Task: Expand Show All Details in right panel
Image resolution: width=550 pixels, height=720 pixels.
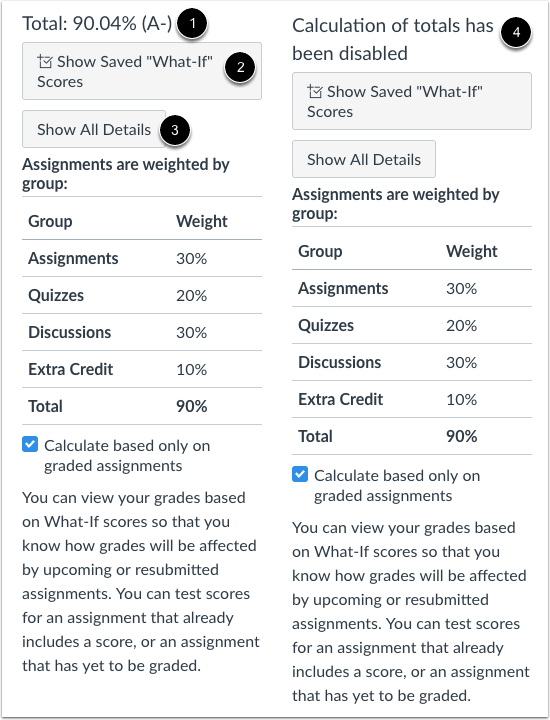Action: tap(364, 159)
